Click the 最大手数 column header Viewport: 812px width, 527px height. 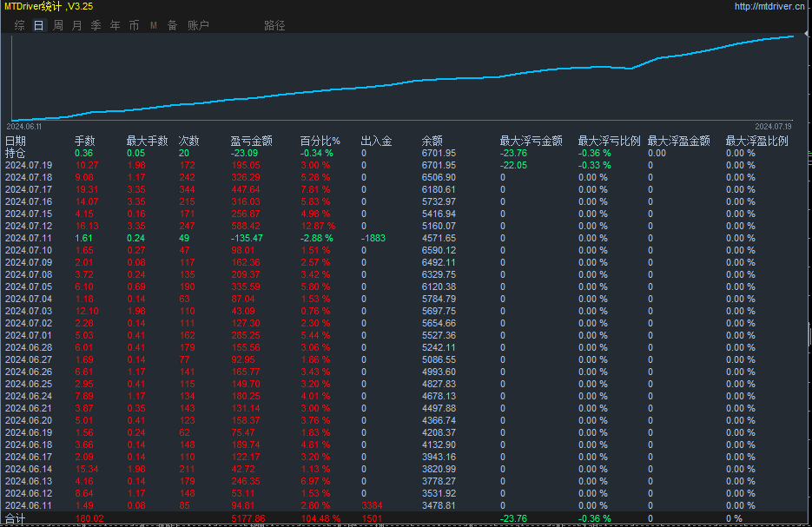point(147,141)
